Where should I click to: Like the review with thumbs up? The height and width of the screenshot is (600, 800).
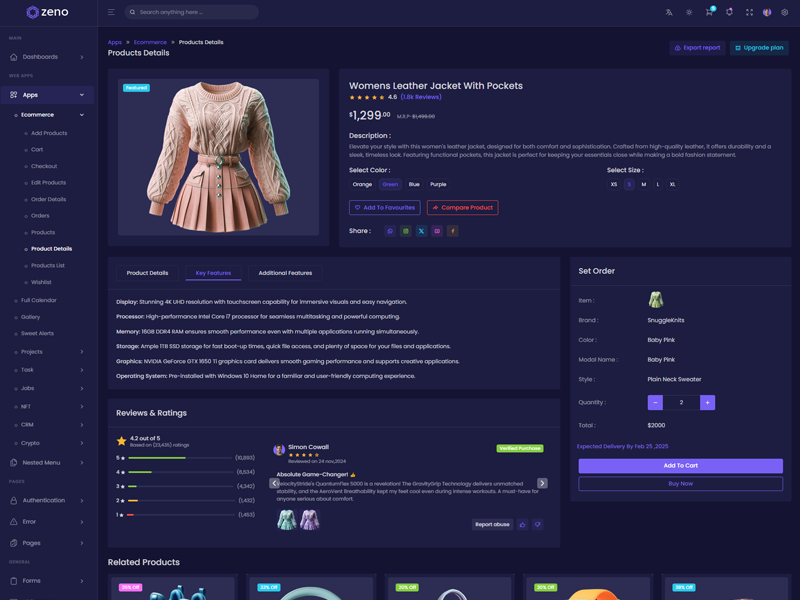(x=522, y=524)
